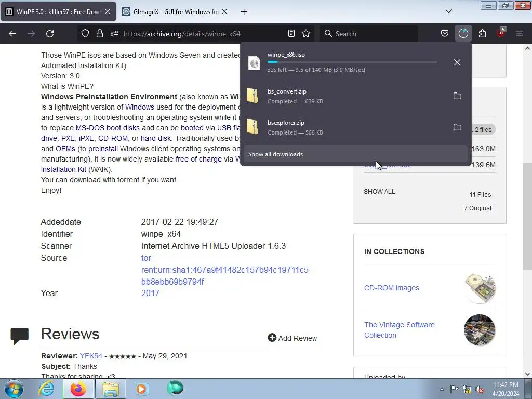Screen dimensions: 532x399
Task: Toggle reader view icon
Action: coord(291,34)
